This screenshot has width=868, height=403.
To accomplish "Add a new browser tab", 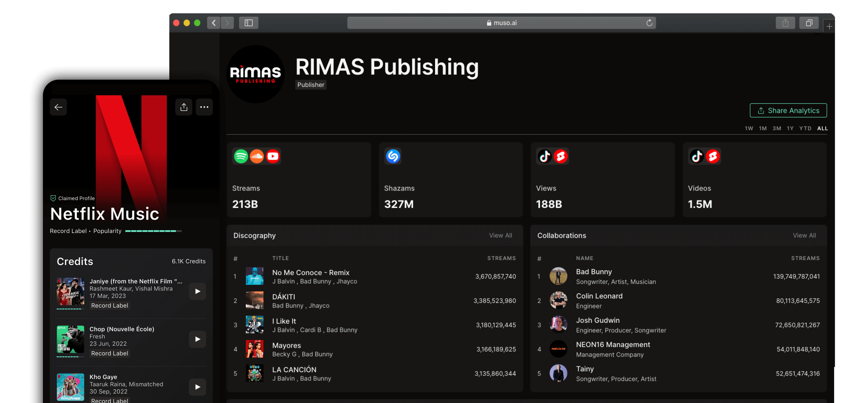I will tap(829, 26).
